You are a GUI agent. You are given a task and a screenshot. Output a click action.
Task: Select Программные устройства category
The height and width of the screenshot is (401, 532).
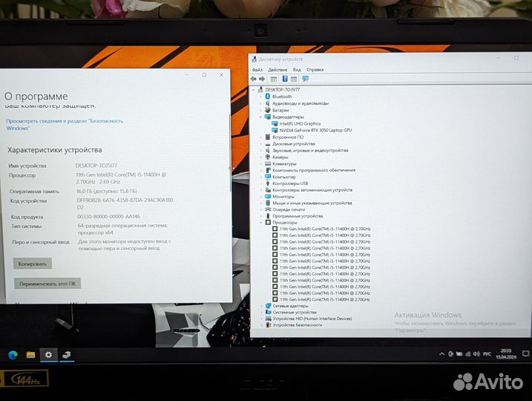298,216
